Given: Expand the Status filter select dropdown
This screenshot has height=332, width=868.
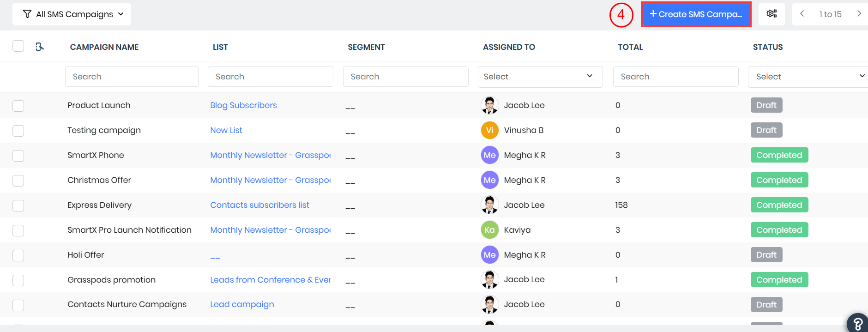Looking at the screenshot, I should pyautogui.click(x=808, y=77).
